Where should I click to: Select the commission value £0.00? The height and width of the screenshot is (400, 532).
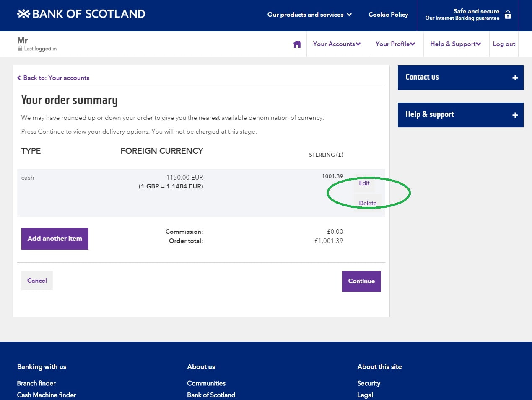click(x=335, y=232)
